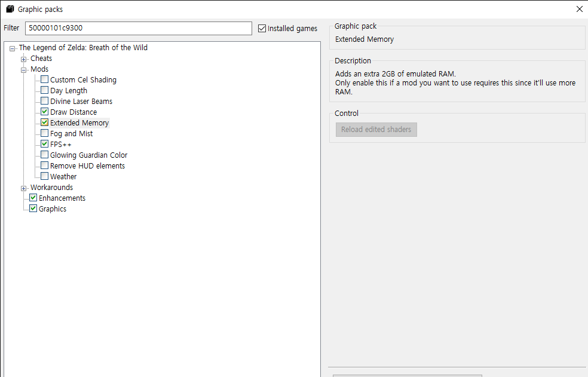Click the 'Adds an extra 2GB' description text
The width and height of the screenshot is (588, 377).
tap(395, 74)
